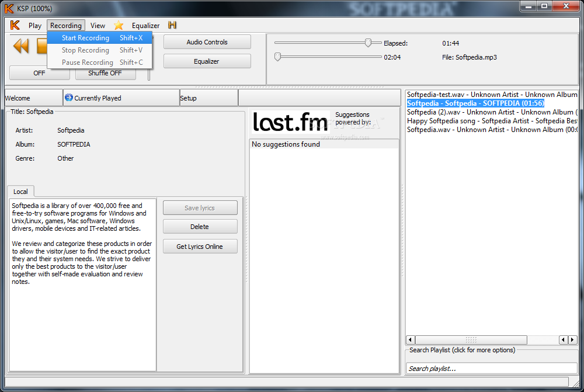The image size is (584, 392).
Task: Close the Recording menu in menu bar
Action: [x=66, y=25]
